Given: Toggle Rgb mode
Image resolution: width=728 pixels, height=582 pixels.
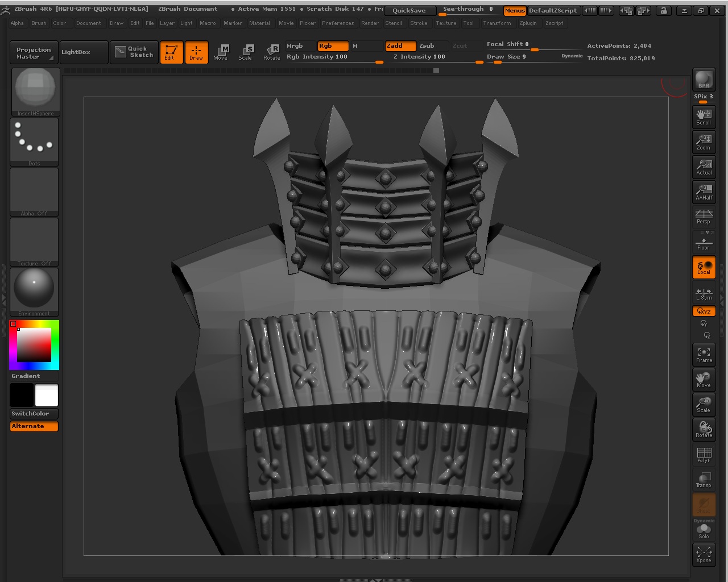Looking at the screenshot, I should 333,46.
